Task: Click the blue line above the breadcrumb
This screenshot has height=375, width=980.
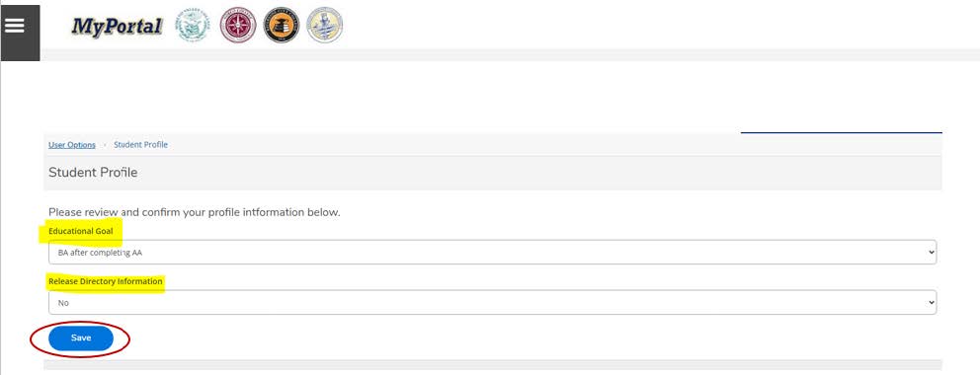Action: [842, 132]
